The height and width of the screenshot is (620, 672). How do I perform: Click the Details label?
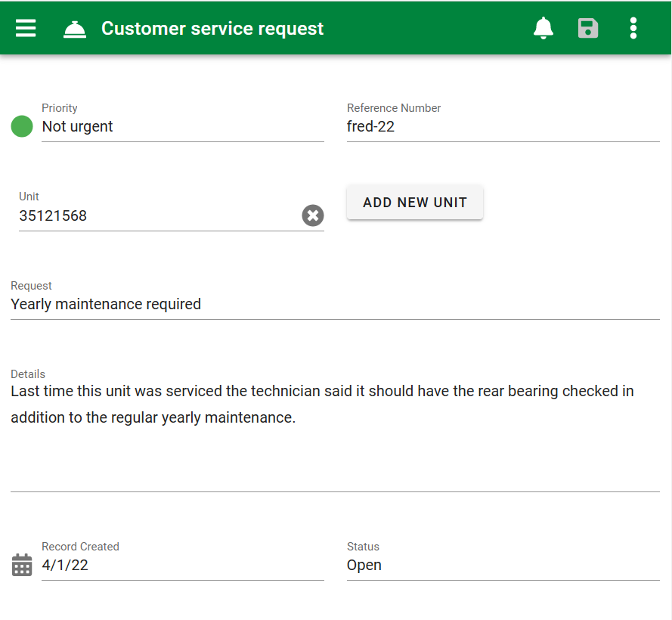[x=28, y=374]
